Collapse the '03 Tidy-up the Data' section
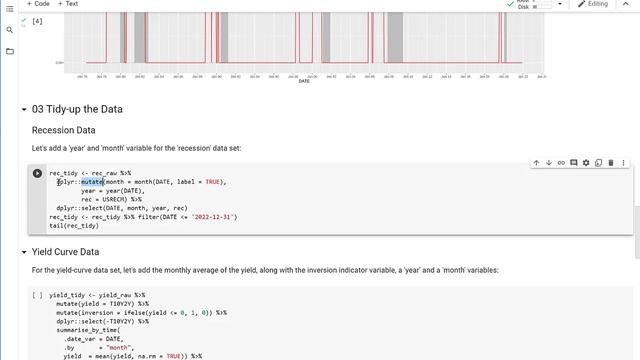Viewport: 640px width, 360px height. click(24, 109)
